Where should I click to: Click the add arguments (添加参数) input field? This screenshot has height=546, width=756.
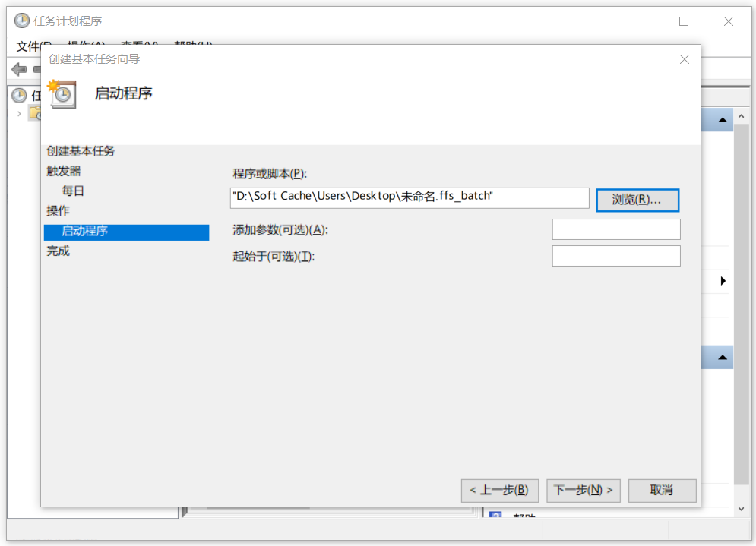[x=616, y=229]
